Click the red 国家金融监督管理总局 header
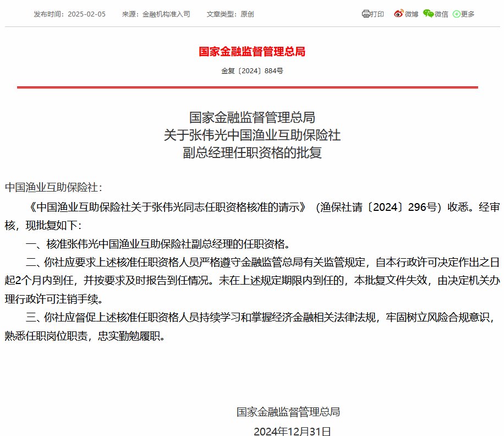 (x=252, y=52)
